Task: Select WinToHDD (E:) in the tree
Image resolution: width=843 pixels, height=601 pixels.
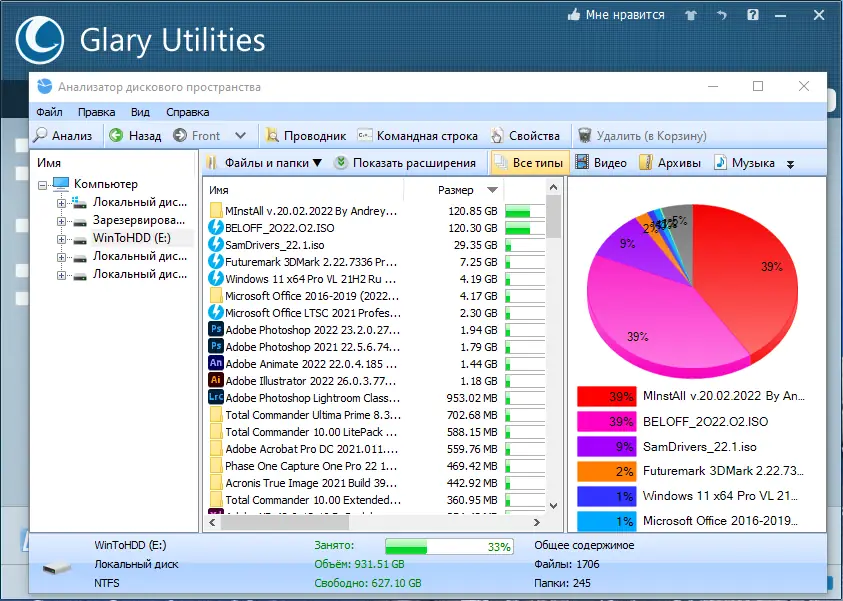Action: (x=132, y=238)
